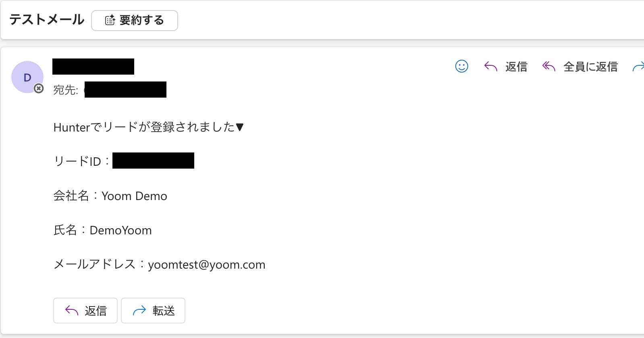Click the sparkle summarize icon

coord(110,20)
